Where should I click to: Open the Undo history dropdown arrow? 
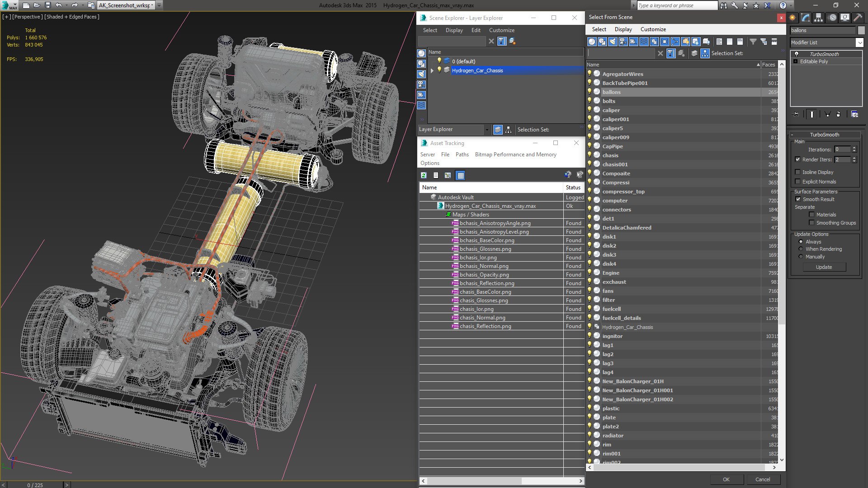(x=66, y=5)
